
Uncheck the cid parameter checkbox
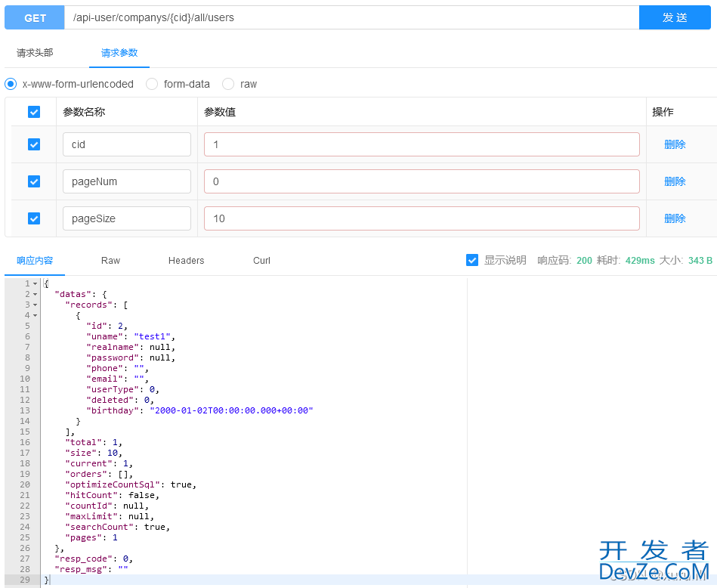pyautogui.click(x=34, y=144)
